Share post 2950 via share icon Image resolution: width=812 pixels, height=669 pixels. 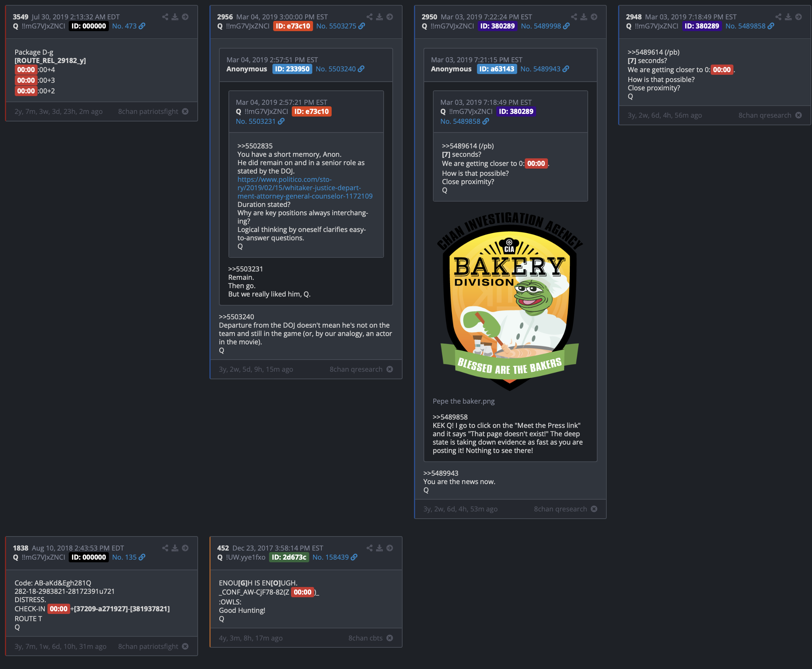click(574, 17)
